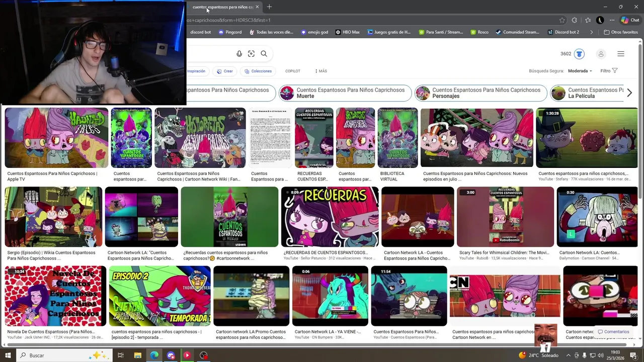
Task: Open HBO Max bookmark
Action: click(x=347, y=32)
